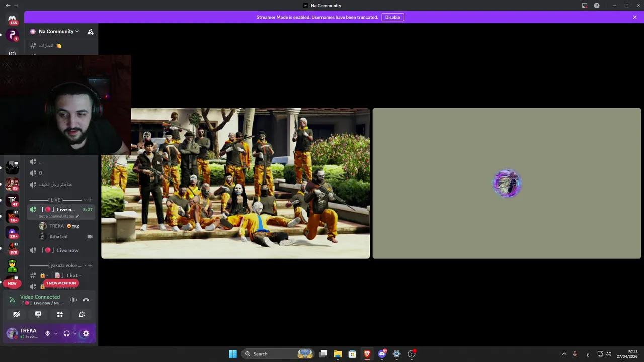The height and width of the screenshot is (362, 644).
Task: Open the TK server with 47 badge
Action: coord(12,200)
